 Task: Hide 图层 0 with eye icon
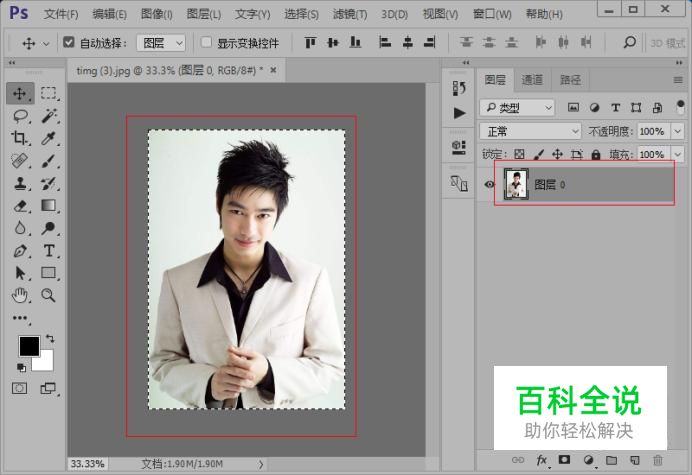click(x=489, y=184)
